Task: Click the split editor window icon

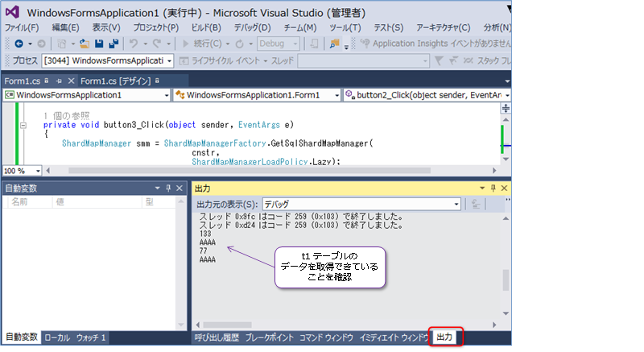Action: click(506, 108)
